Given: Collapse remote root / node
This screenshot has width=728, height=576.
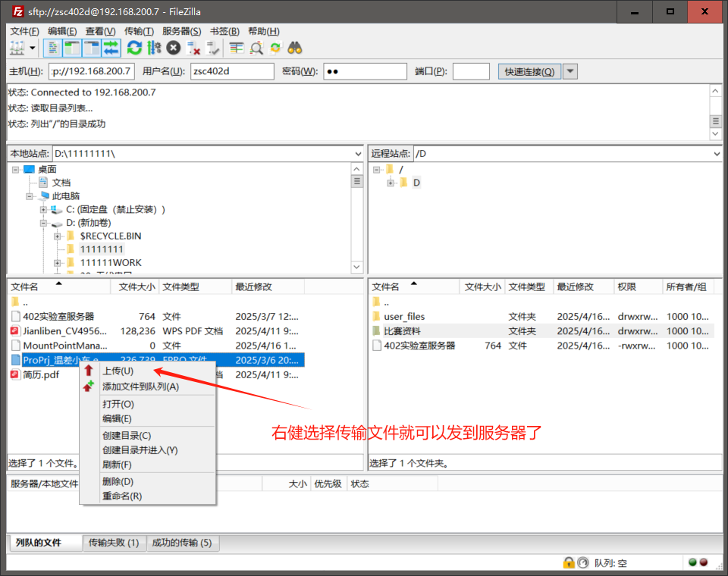Looking at the screenshot, I should (377, 170).
